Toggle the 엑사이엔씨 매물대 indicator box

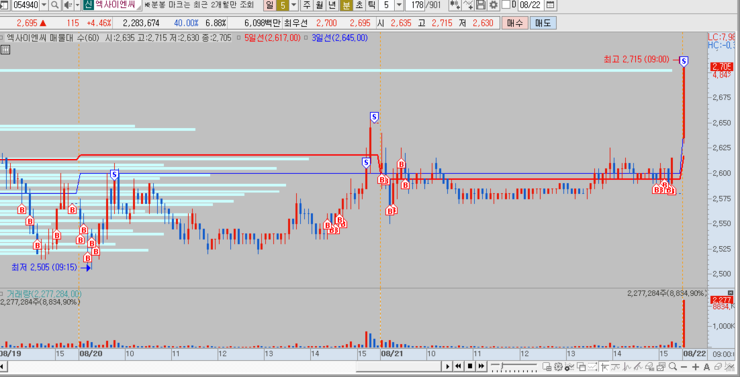point(2,38)
